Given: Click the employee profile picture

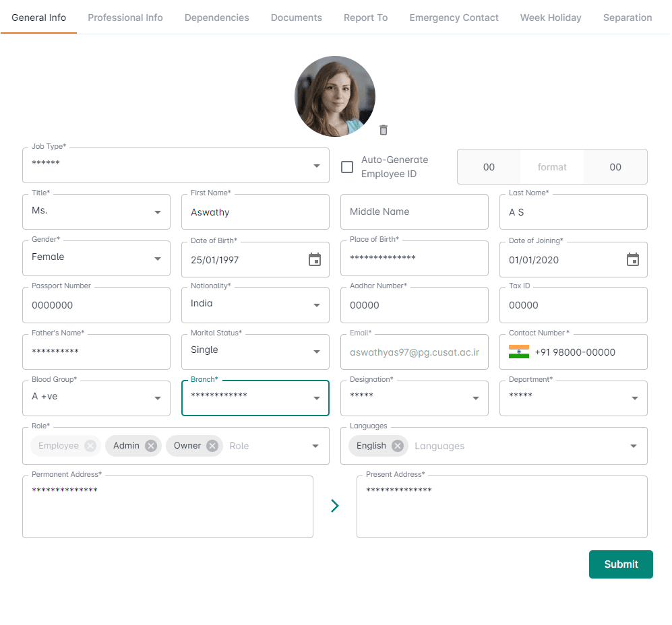Looking at the screenshot, I should [x=335, y=96].
